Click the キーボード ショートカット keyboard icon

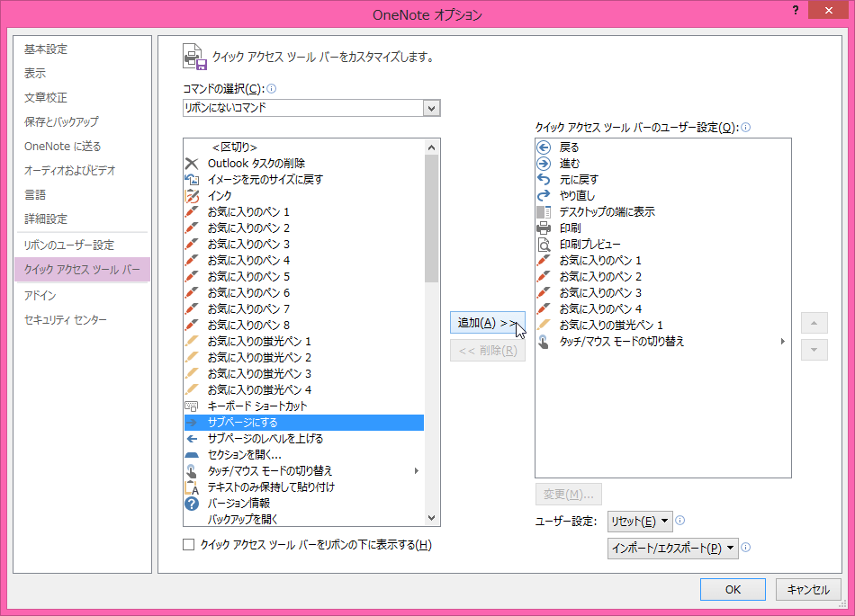pos(192,406)
